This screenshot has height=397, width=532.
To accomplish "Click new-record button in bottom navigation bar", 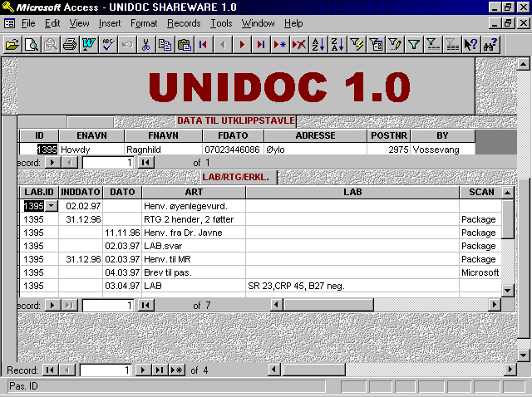I will click(x=176, y=370).
